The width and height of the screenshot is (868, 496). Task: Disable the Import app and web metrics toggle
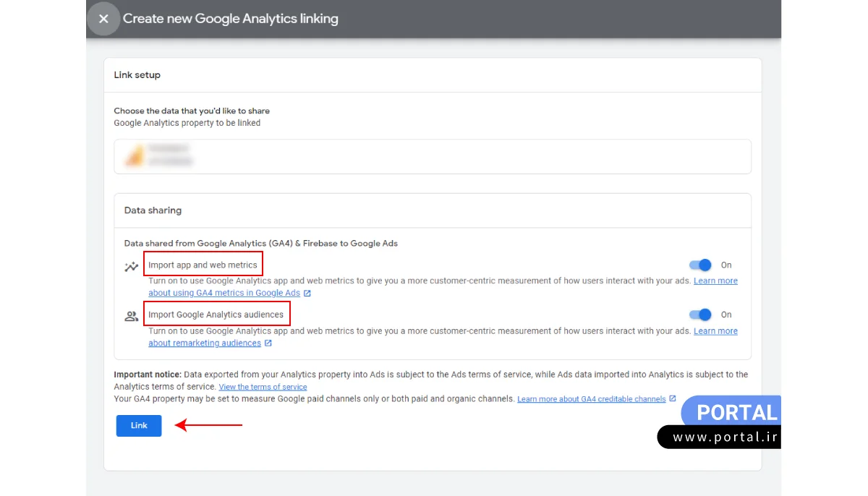click(700, 265)
